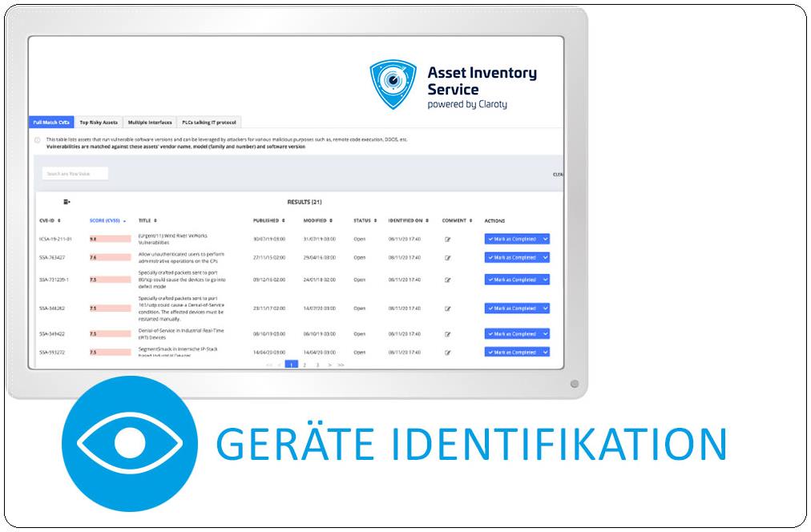
Task: Sort the table by Score (CVSS) column
Action: tap(107, 220)
